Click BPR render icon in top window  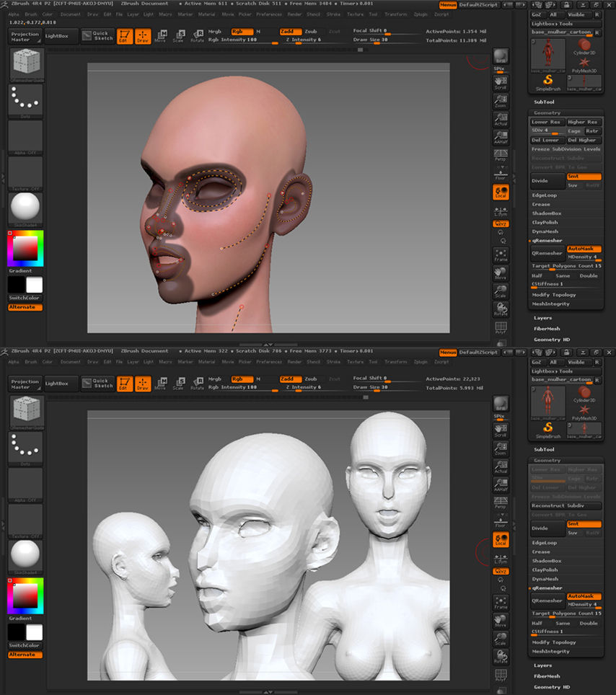click(x=501, y=57)
